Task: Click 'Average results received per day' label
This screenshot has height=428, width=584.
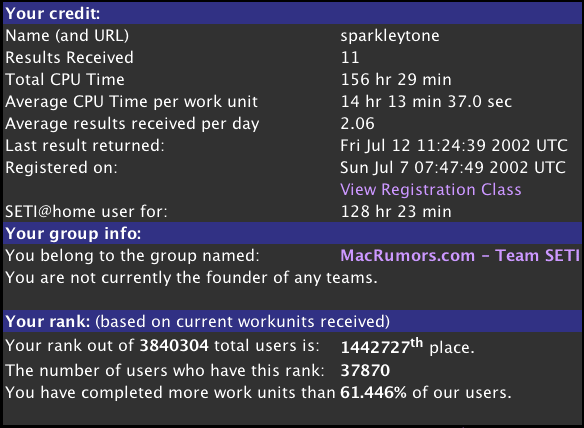Action: [132, 124]
